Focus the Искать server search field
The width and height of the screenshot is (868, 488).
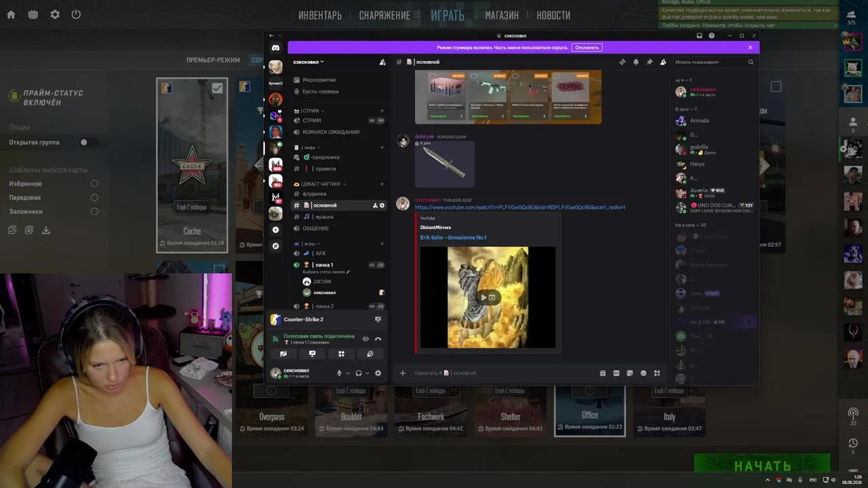[x=713, y=62]
